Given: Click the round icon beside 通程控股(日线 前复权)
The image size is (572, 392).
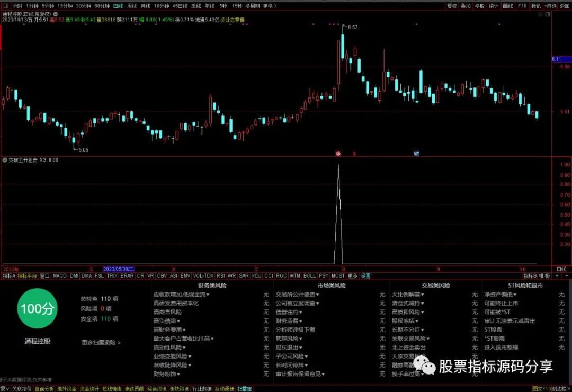Looking at the screenshot, I should (x=56, y=14).
